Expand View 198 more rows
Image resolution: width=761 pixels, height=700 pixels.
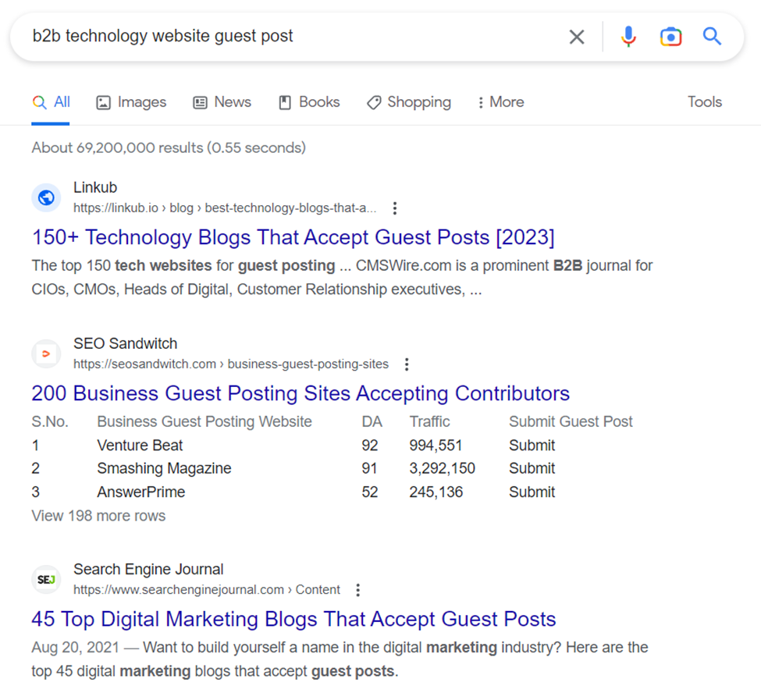coord(98,516)
